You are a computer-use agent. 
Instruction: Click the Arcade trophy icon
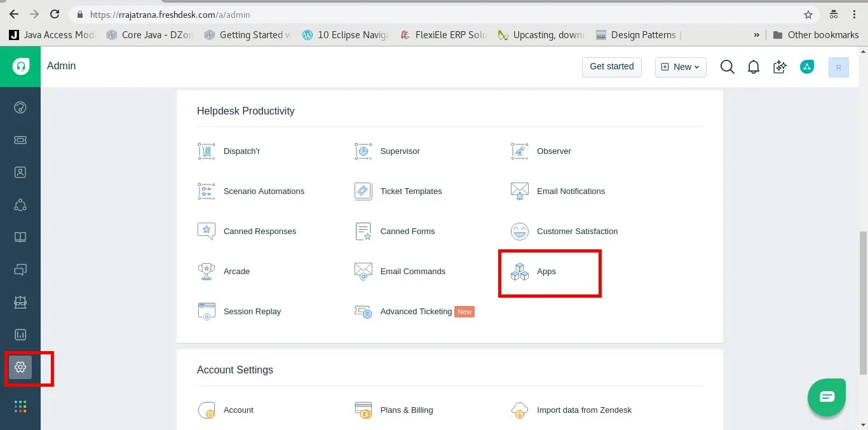[x=207, y=272]
